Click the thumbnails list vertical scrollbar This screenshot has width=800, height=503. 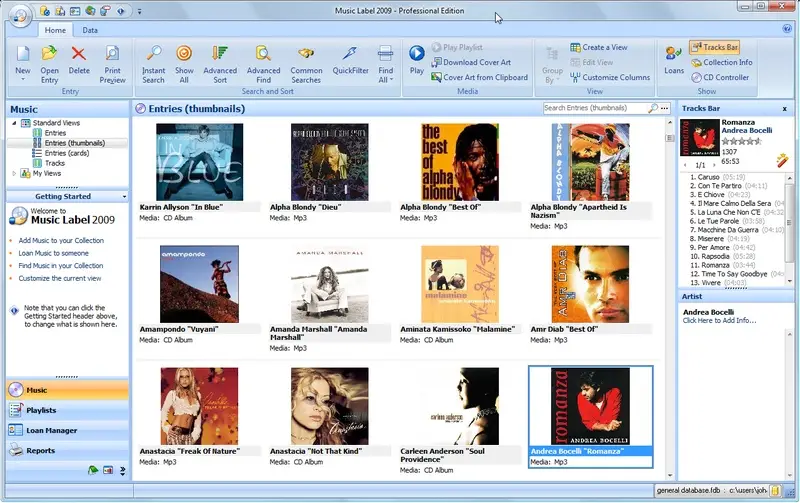point(669,299)
